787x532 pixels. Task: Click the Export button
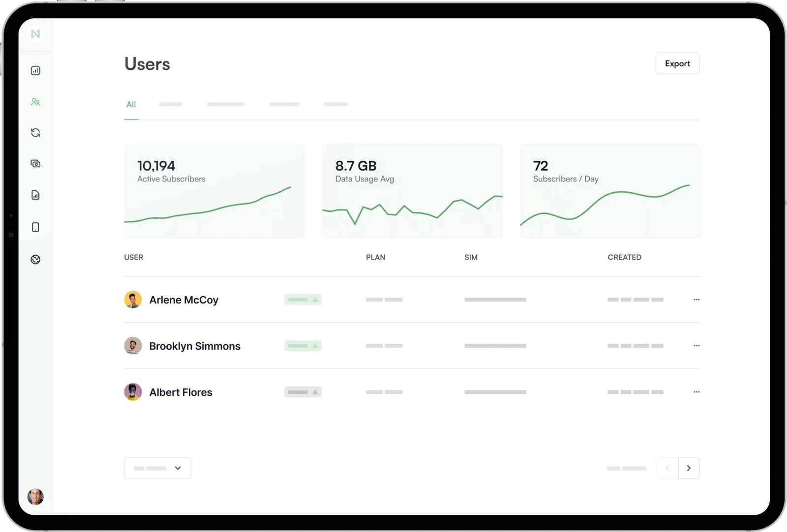click(x=677, y=63)
